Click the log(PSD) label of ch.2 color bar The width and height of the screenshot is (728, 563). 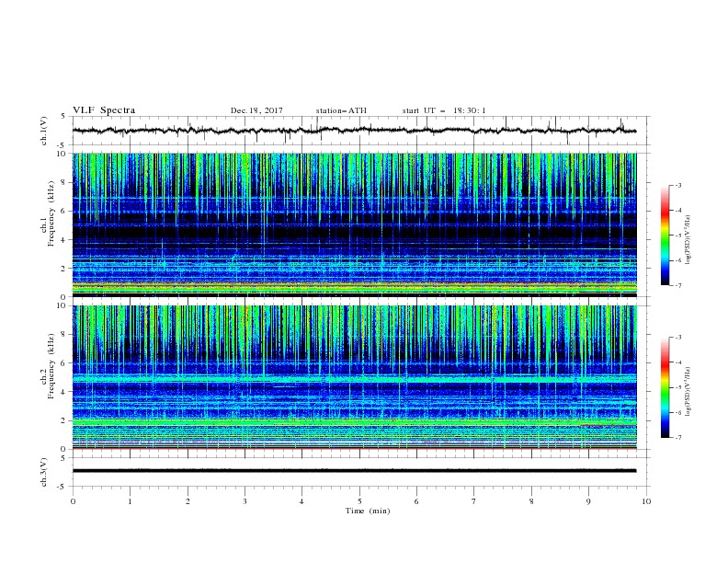point(688,392)
